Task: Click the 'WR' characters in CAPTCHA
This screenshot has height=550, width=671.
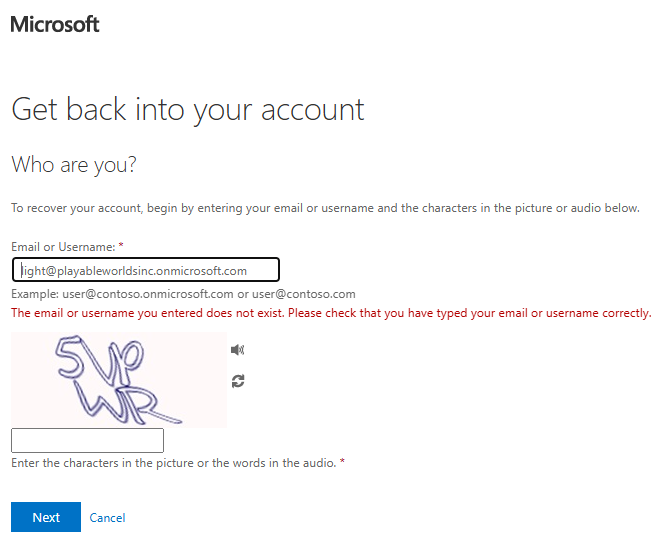Action: click(127, 404)
